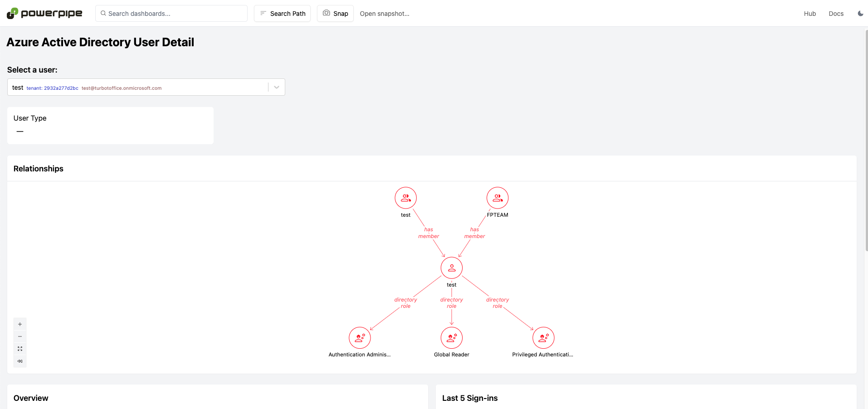Select the Authentication Adminis... role node
The height and width of the screenshot is (409, 868).
pyautogui.click(x=360, y=338)
